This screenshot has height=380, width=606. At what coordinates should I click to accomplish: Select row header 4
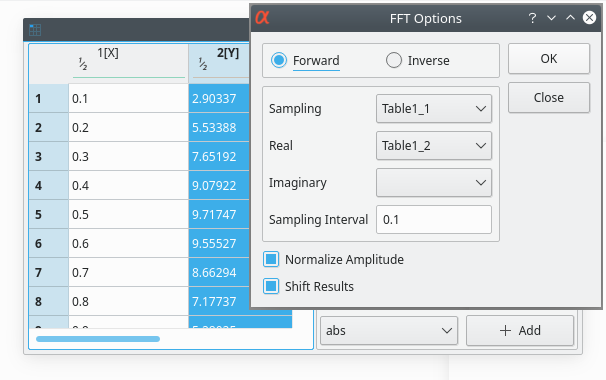tap(49, 186)
